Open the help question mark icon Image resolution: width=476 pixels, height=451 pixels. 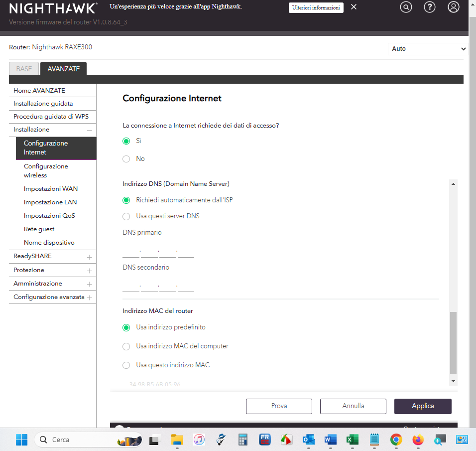[430, 7]
